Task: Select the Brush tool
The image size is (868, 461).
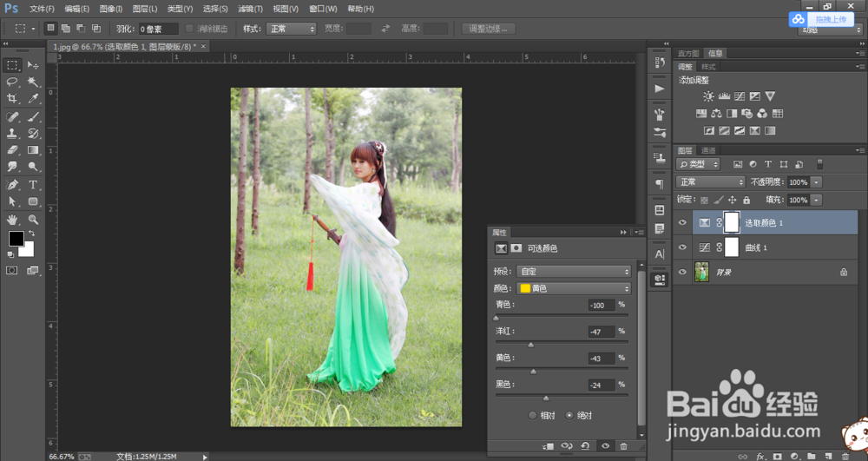Action: tap(33, 117)
